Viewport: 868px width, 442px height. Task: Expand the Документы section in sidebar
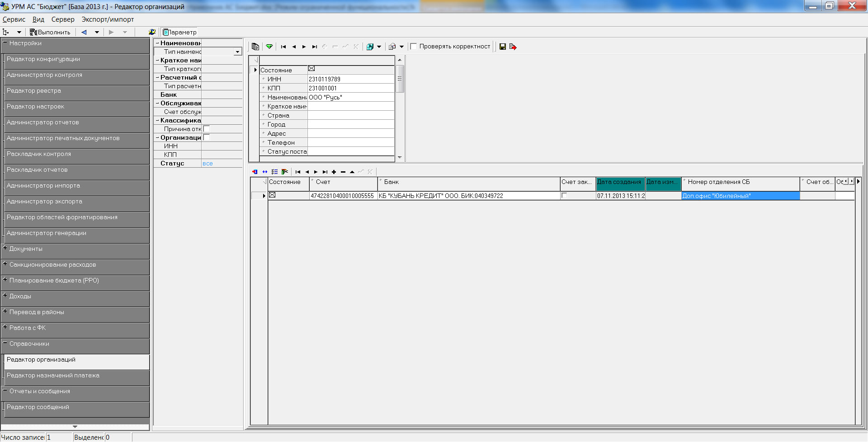(5, 248)
